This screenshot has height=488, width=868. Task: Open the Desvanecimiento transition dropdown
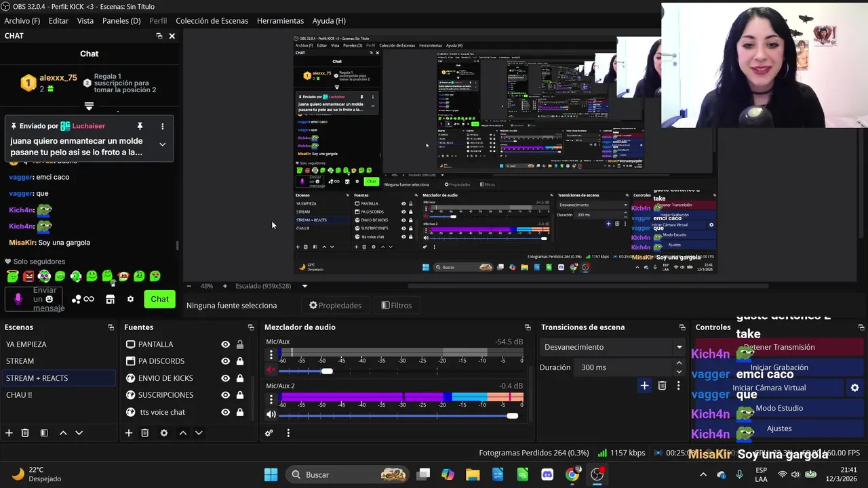(x=612, y=347)
